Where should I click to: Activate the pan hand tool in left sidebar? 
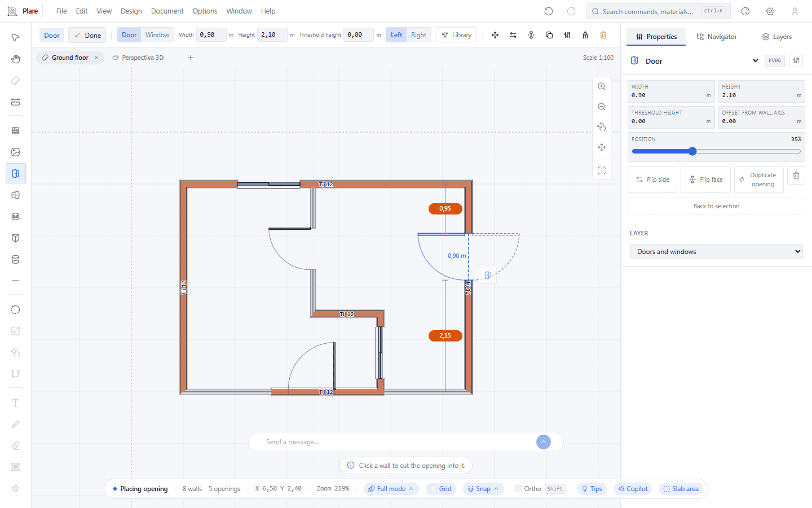pyautogui.click(x=16, y=59)
